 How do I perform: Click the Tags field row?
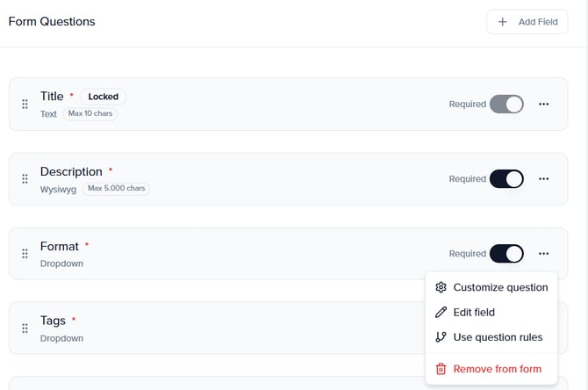point(219,329)
